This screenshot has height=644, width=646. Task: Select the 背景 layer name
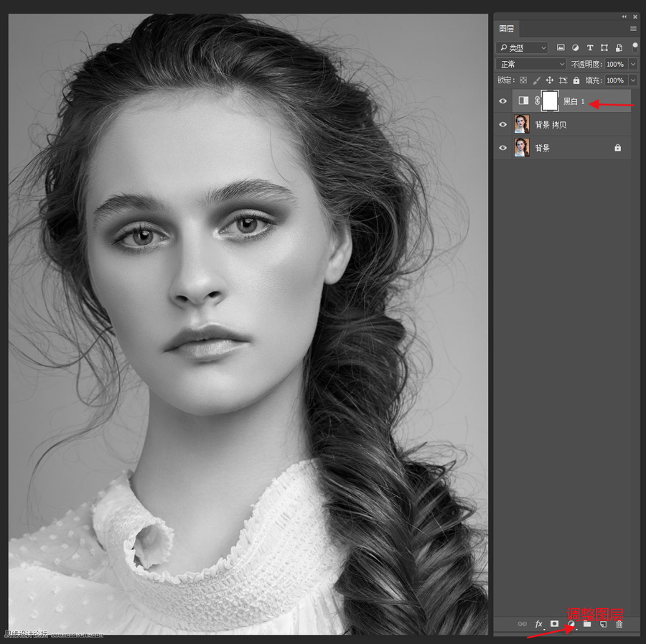coord(542,149)
